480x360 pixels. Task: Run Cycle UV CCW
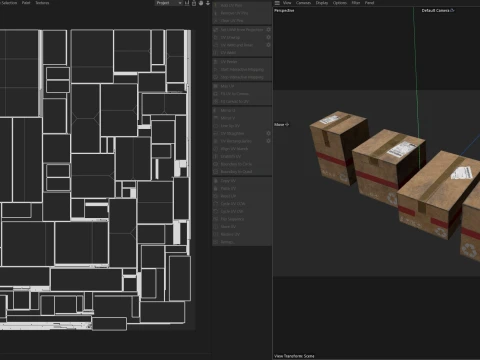[242, 204]
